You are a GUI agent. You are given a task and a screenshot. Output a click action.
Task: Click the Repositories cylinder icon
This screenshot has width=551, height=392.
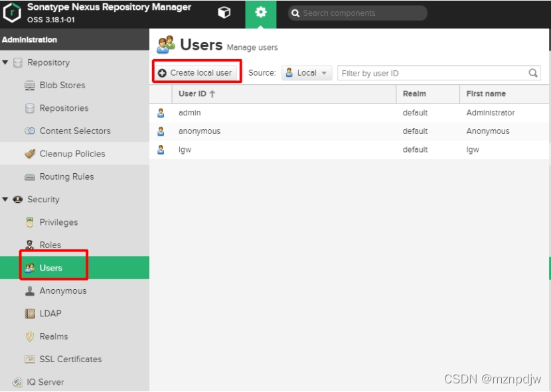pyautogui.click(x=30, y=108)
